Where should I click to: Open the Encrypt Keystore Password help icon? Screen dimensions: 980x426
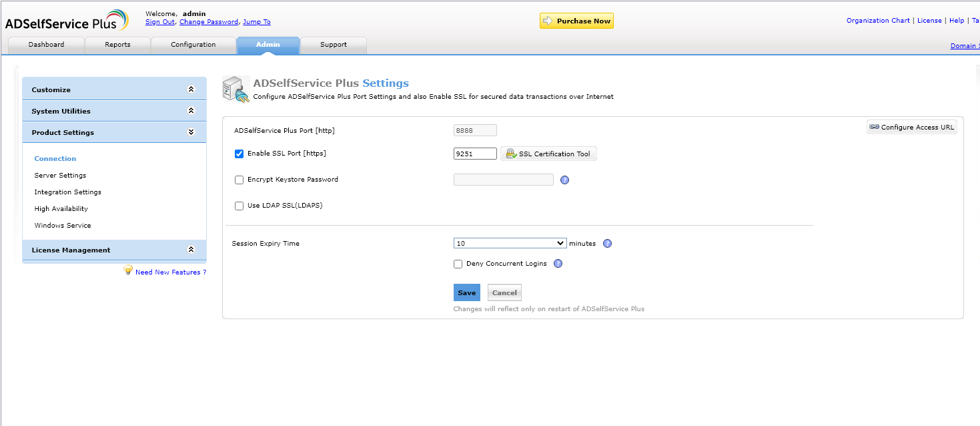click(x=564, y=180)
